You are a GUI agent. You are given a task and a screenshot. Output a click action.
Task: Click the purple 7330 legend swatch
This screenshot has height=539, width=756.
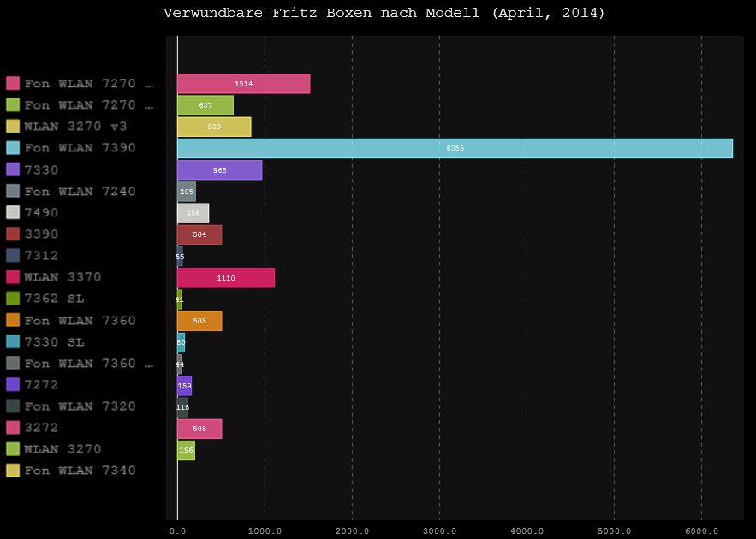point(13,169)
